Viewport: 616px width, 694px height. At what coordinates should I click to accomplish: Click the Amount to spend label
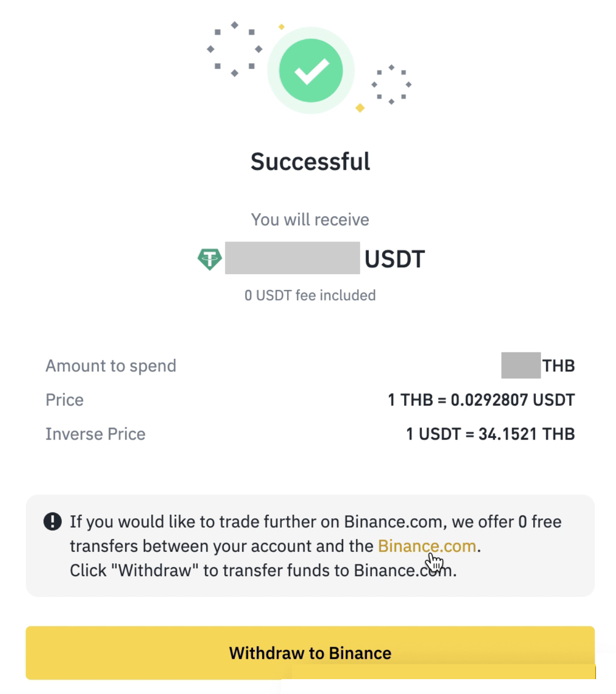[111, 366]
